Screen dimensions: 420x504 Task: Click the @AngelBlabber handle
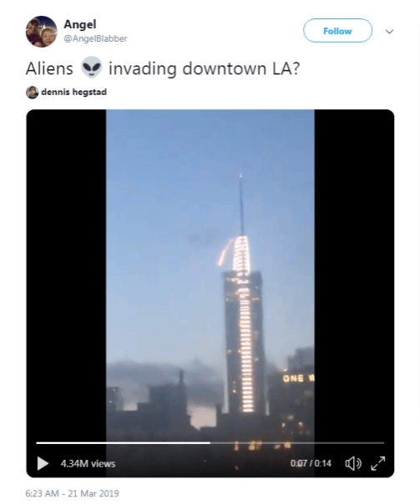coord(95,38)
